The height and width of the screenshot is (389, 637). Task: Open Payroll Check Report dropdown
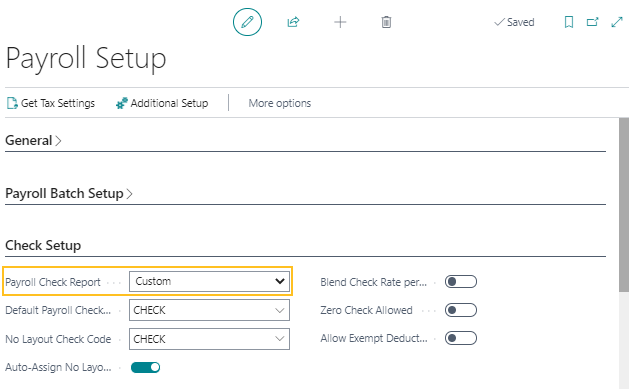[209, 281]
